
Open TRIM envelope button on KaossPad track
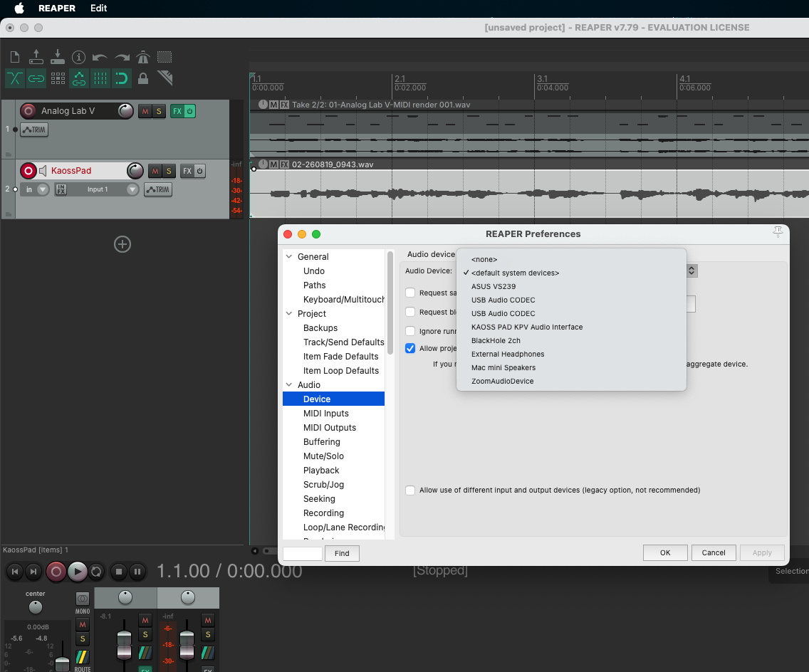tap(158, 189)
